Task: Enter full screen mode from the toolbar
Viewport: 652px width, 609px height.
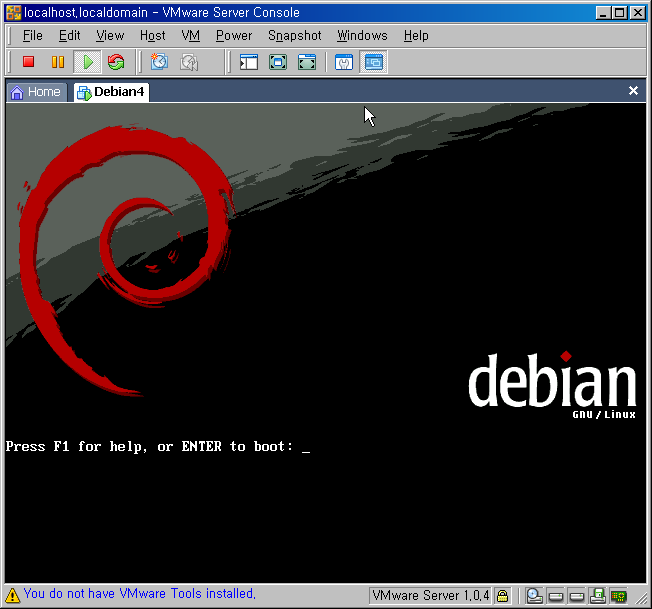Action: point(278,62)
